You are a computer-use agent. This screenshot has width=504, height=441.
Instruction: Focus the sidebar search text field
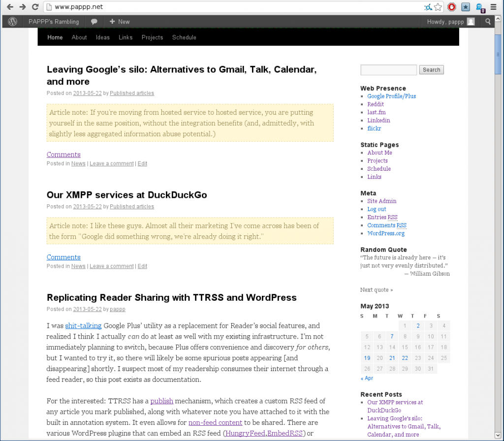389,70
